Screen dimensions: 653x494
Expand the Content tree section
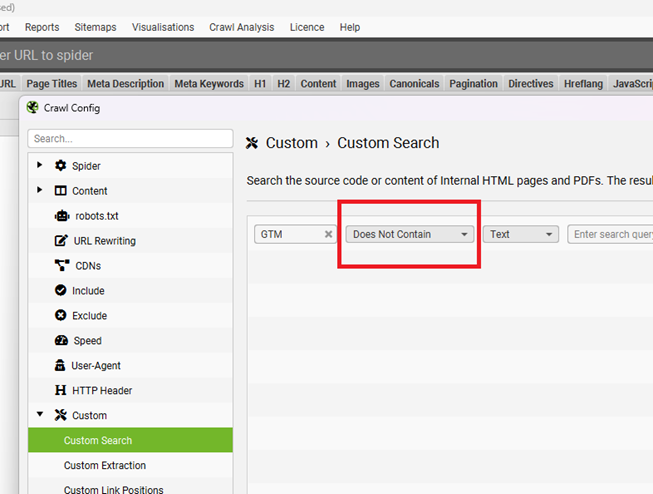pos(40,190)
